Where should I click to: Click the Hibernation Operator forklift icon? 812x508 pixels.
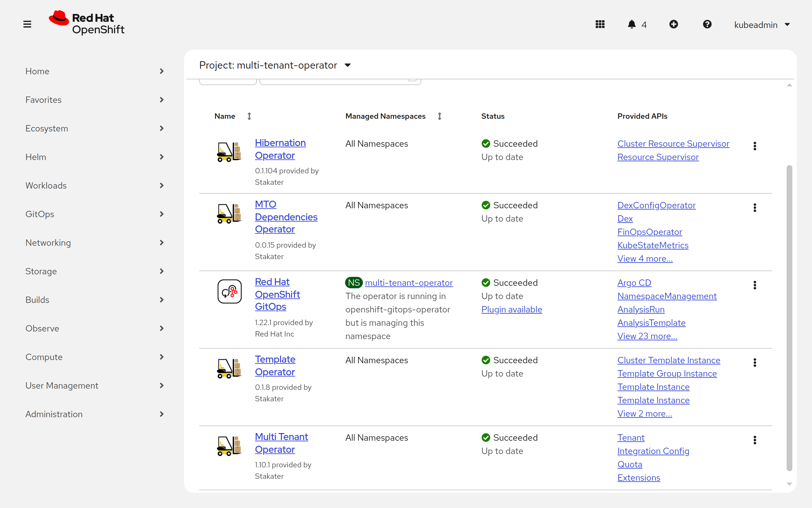coord(230,152)
